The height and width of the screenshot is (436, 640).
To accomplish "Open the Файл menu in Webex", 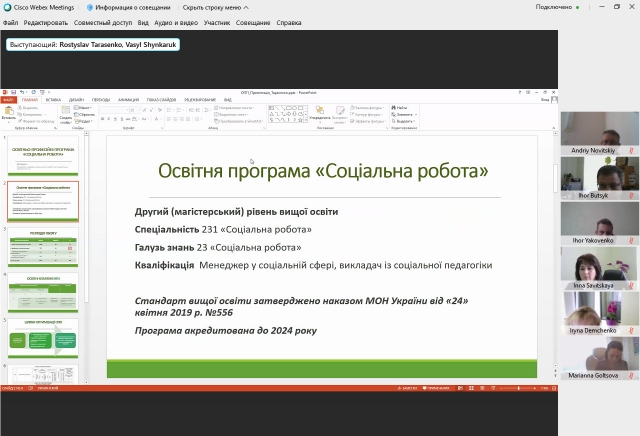I will pyautogui.click(x=10, y=21).
